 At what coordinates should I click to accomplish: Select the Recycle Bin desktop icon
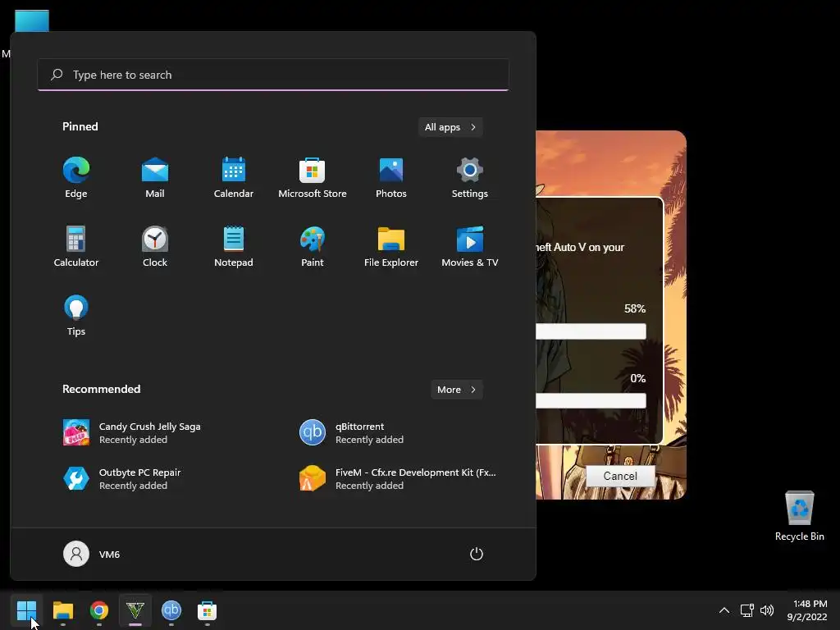[799, 516]
